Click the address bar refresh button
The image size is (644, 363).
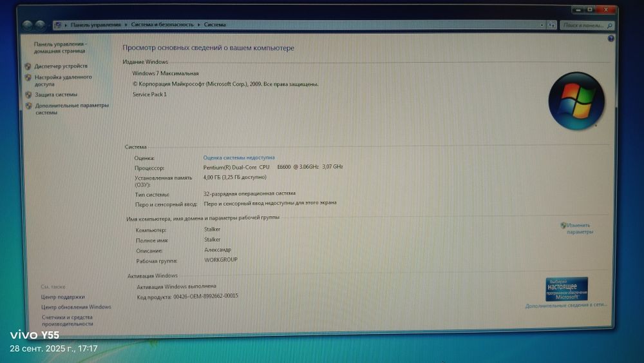point(552,25)
